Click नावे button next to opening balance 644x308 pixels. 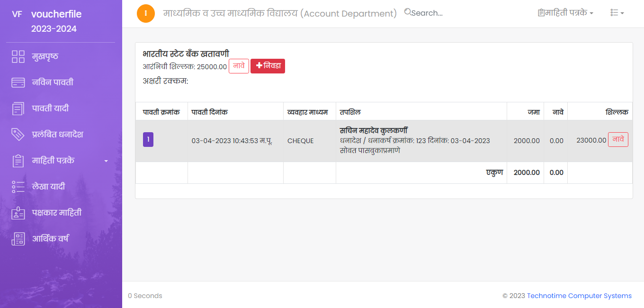click(239, 66)
